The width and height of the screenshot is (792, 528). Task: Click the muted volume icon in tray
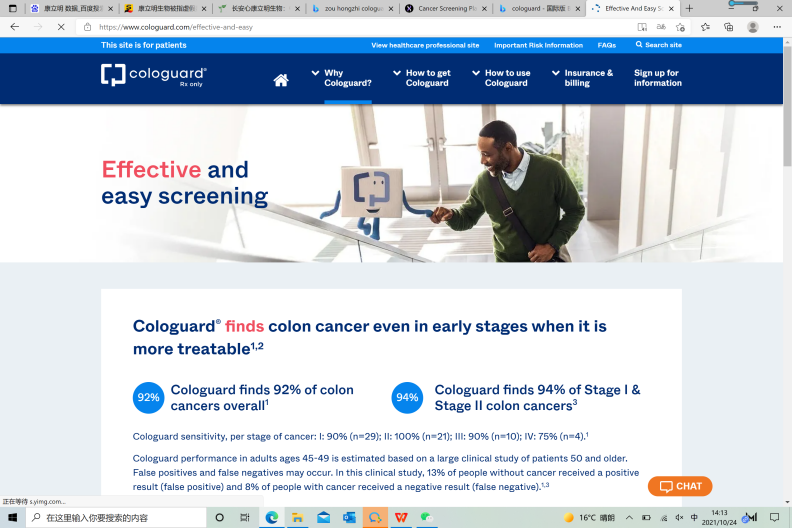[x=679, y=517]
